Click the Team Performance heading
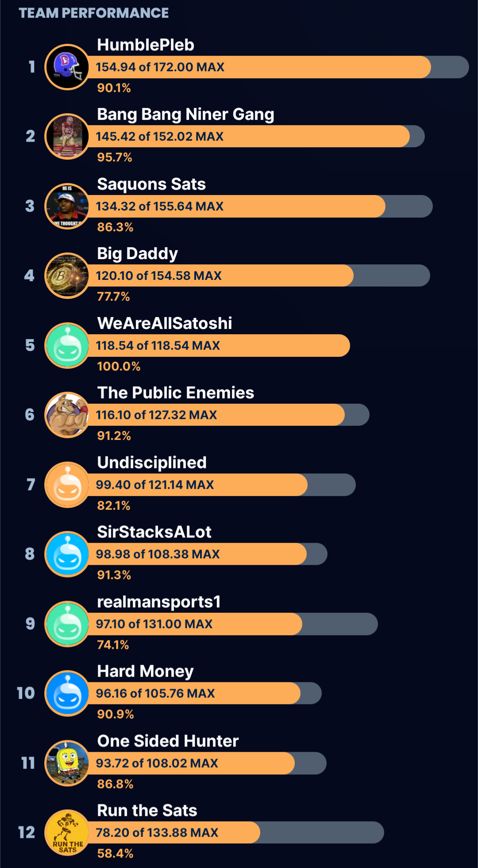This screenshot has height=868, width=478. click(94, 13)
